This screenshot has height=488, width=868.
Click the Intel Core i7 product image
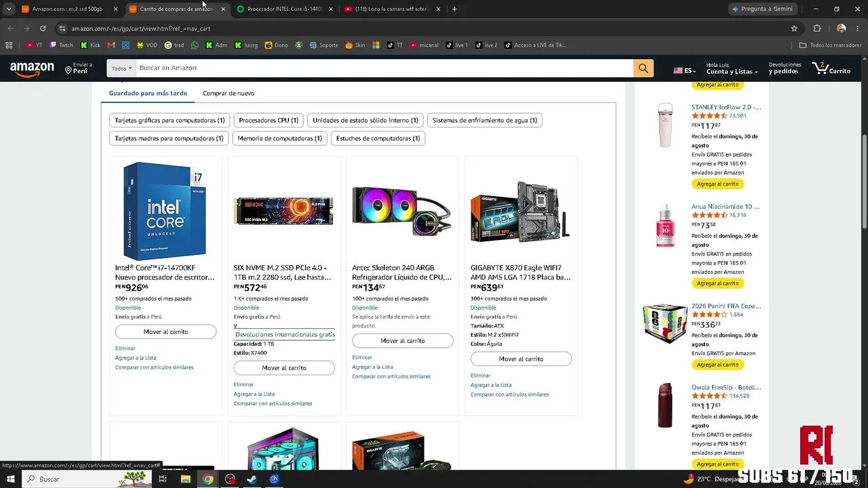pyautogui.click(x=165, y=210)
